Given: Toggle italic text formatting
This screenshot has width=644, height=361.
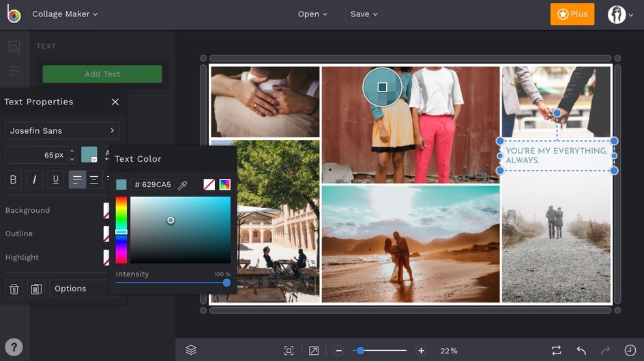Looking at the screenshot, I should [x=34, y=180].
